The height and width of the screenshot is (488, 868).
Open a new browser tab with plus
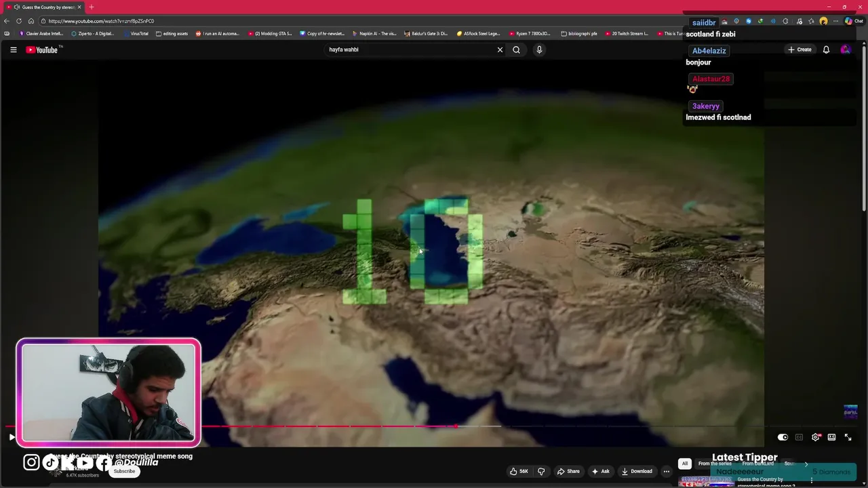coord(92,7)
